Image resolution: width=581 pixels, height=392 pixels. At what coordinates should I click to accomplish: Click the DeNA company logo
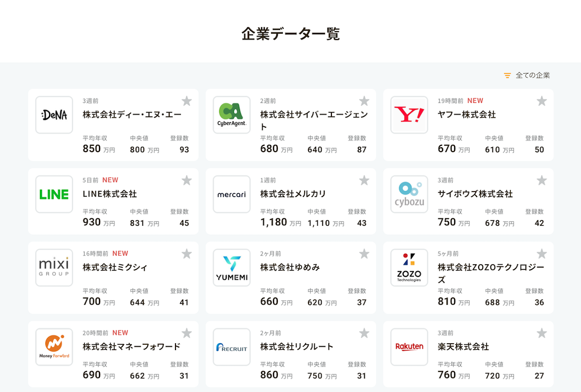click(x=54, y=115)
